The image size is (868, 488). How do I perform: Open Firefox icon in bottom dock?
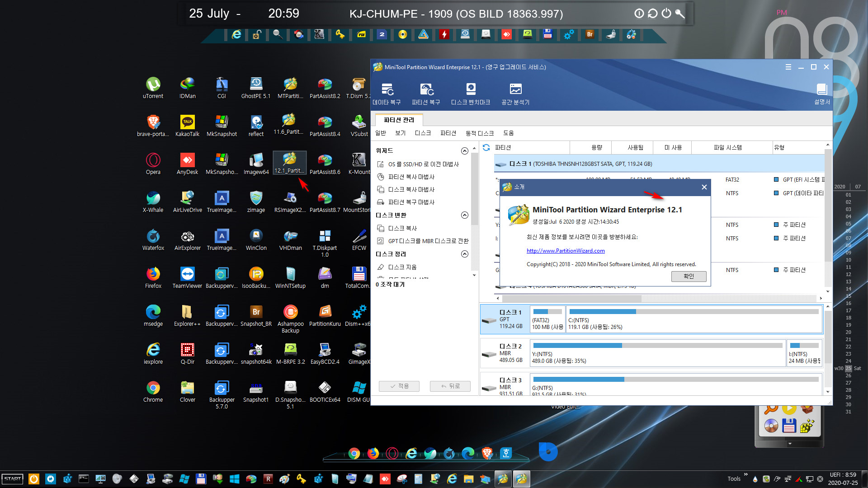pos(373,453)
